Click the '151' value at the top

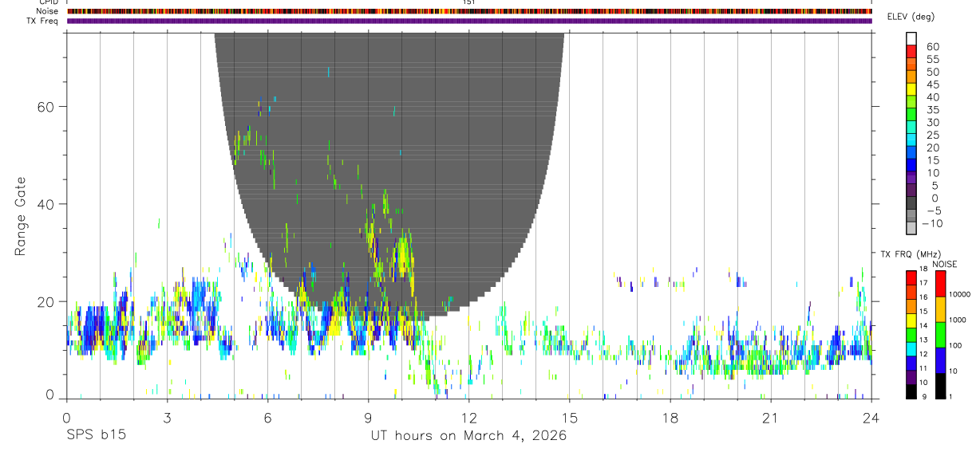pyautogui.click(x=469, y=2)
